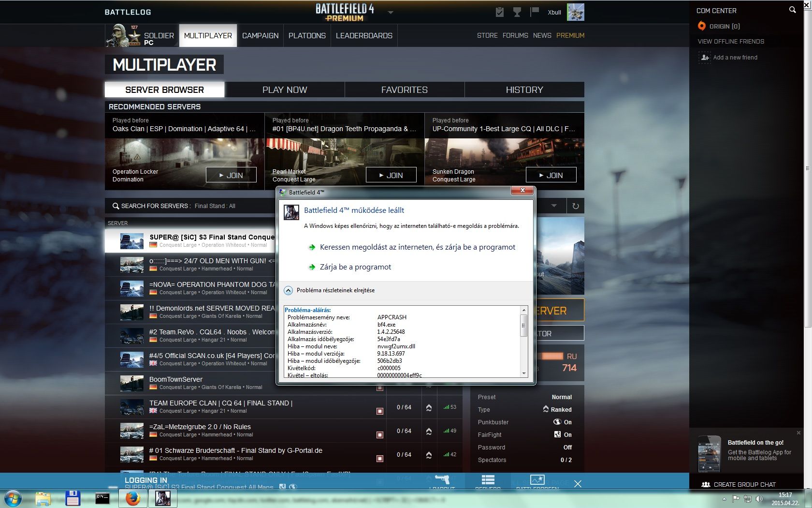The image size is (812, 508).
Task: Open the Platoons menu item
Action: click(x=307, y=35)
